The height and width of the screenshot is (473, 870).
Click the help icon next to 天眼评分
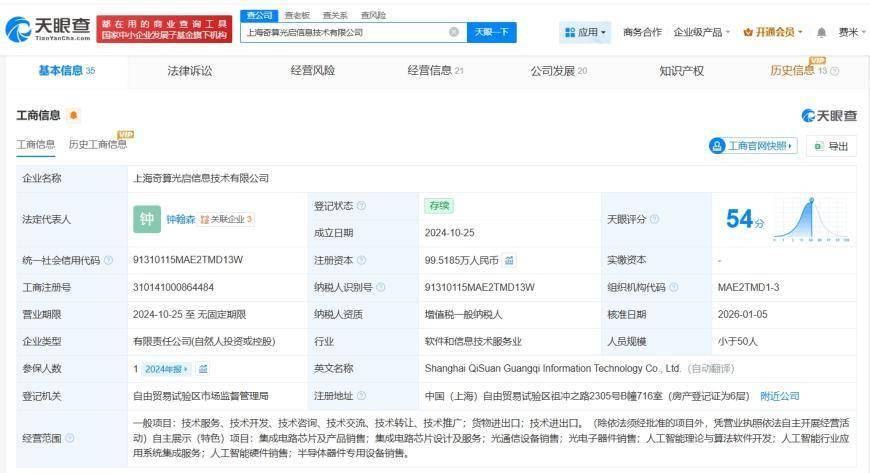click(656, 219)
